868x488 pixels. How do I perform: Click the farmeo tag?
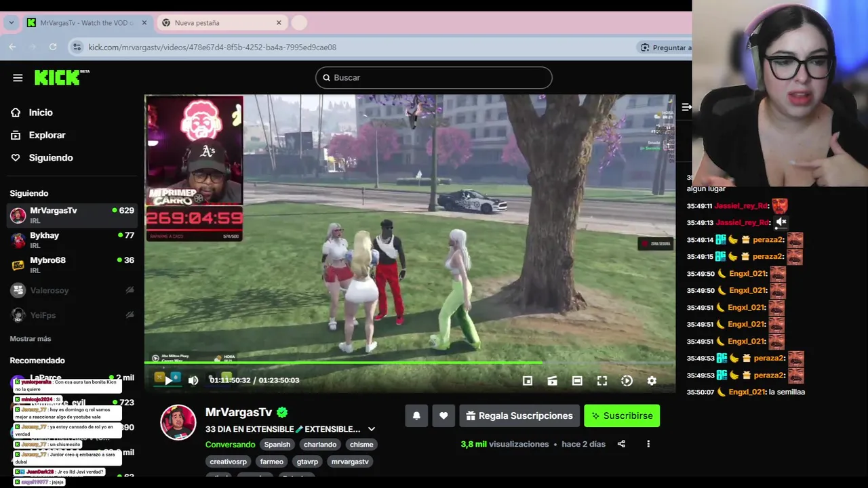coord(272,462)
